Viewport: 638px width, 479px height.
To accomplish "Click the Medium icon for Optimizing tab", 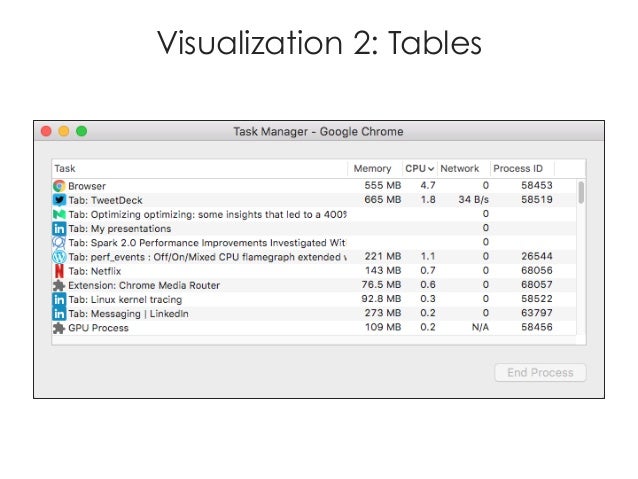I will 59,214.
